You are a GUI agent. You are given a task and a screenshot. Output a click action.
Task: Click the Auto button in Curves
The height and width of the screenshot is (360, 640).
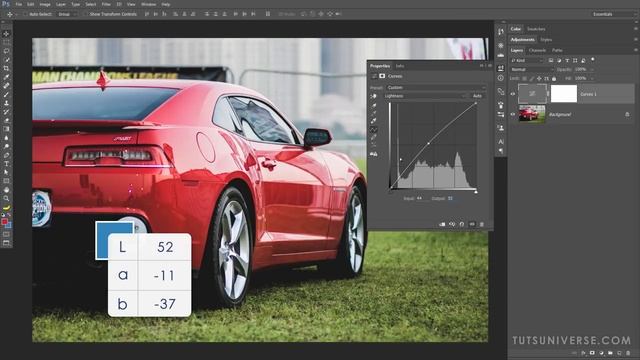click(477, 96)
